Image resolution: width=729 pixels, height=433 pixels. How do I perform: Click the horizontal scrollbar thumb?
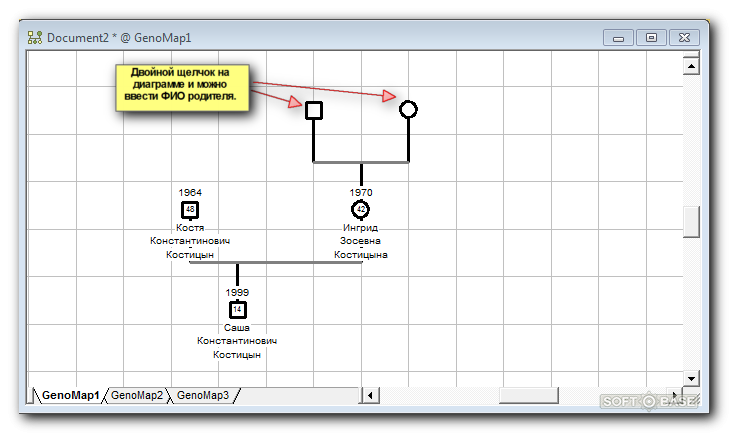pyautogui.click(x=528, y=395)
